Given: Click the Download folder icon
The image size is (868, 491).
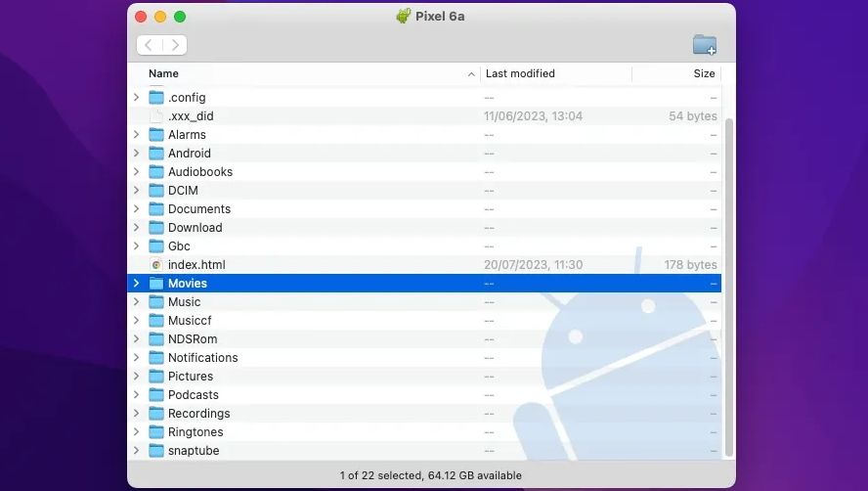Looking at the screenshot, I should tap(156, 227).
